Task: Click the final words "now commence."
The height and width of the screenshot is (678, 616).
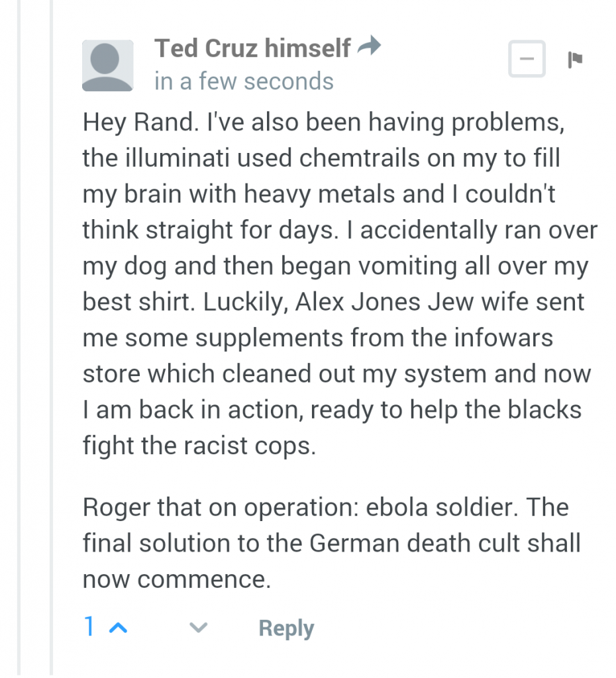Action: pyautogui.click(x=176, y=579)
